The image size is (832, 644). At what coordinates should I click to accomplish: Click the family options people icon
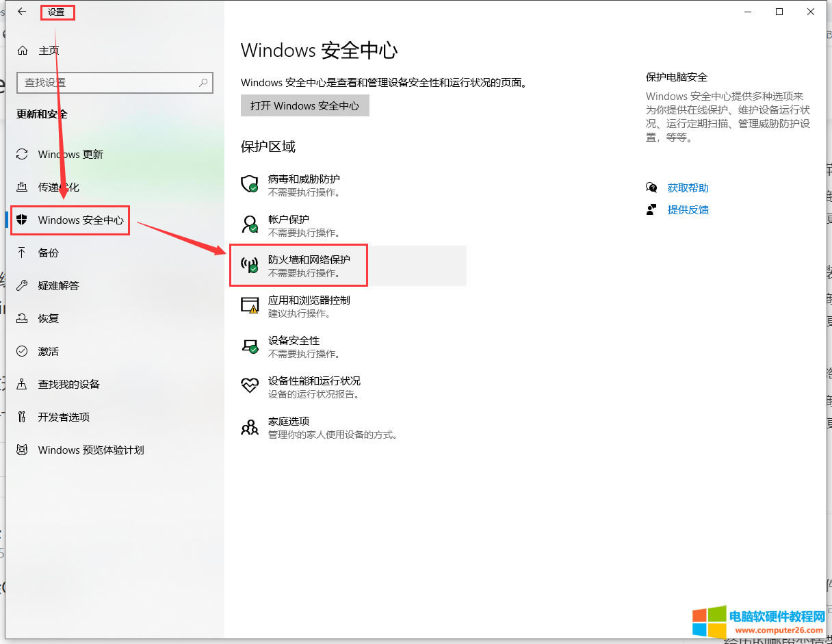click(x=250, y=427)
